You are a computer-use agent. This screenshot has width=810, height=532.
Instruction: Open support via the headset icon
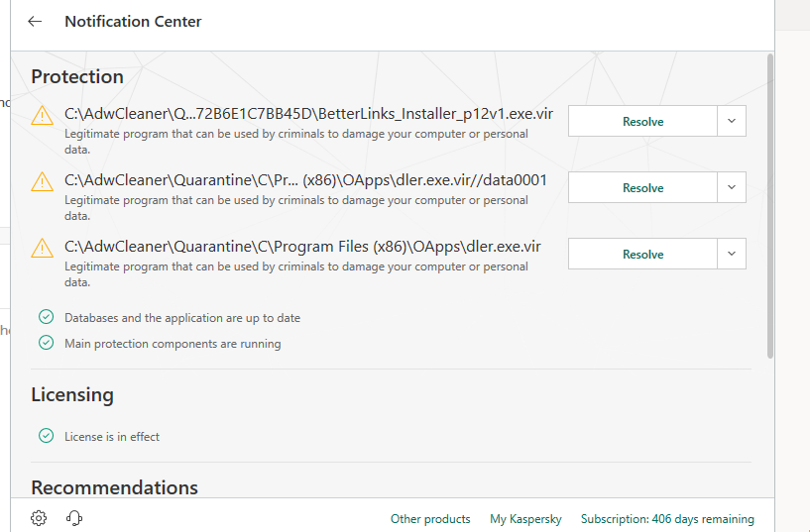click(74, 518)
